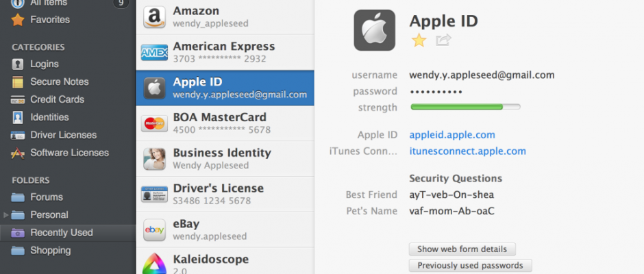Viewport: 644px width, 274px height.
Task: Open the itunesconnect.apple.com link
Action: click(x=467, y=151)
